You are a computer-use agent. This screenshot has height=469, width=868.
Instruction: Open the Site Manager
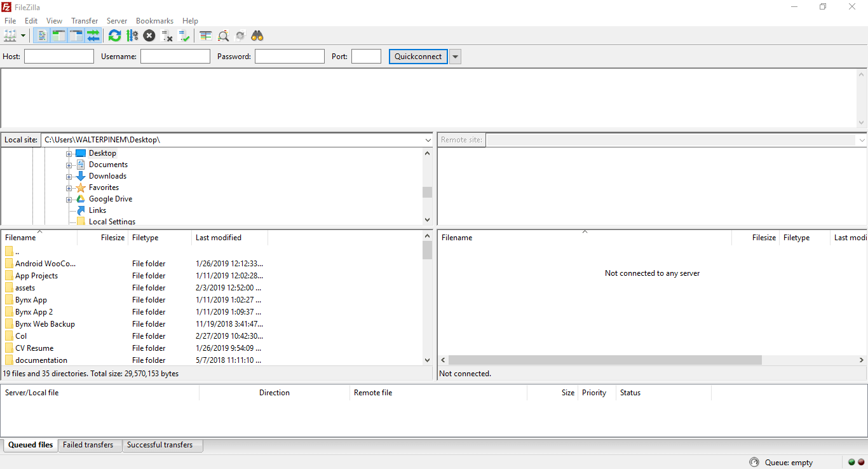point(10,36)
